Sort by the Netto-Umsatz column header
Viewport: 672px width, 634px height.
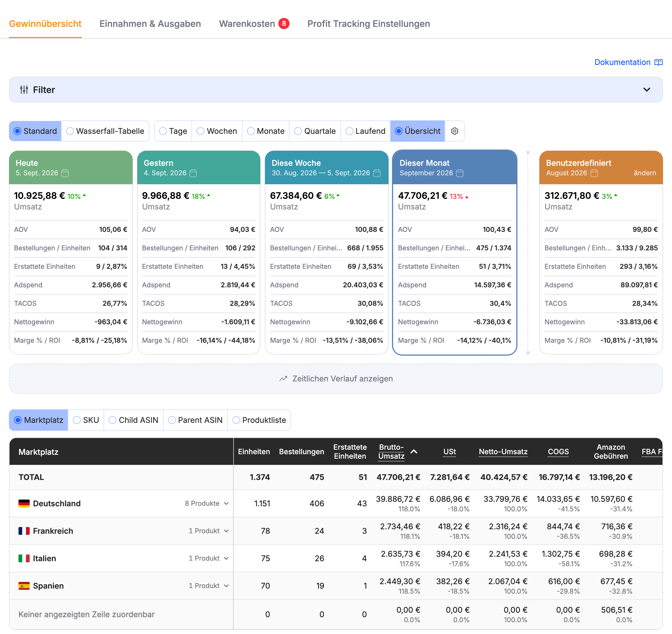tap(503, 452)
